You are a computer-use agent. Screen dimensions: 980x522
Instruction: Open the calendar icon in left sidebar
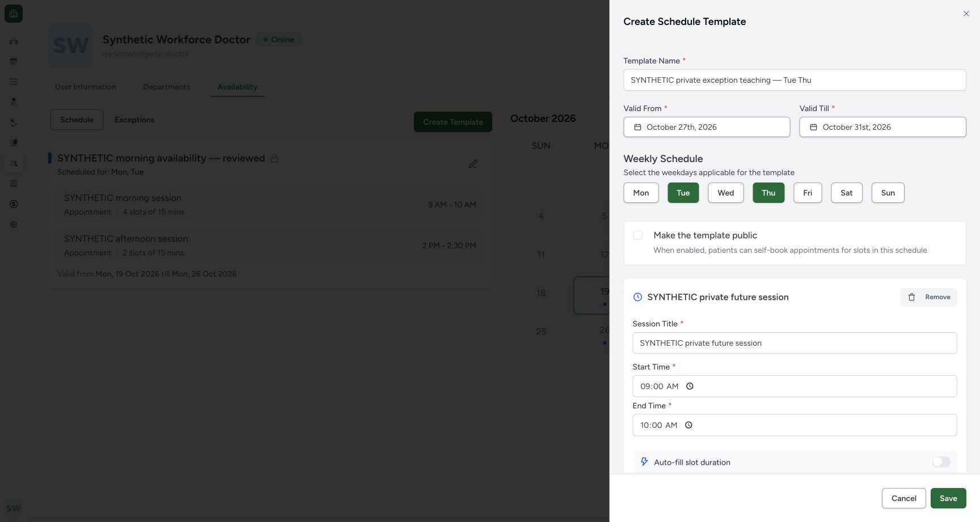tap(14, 61)
